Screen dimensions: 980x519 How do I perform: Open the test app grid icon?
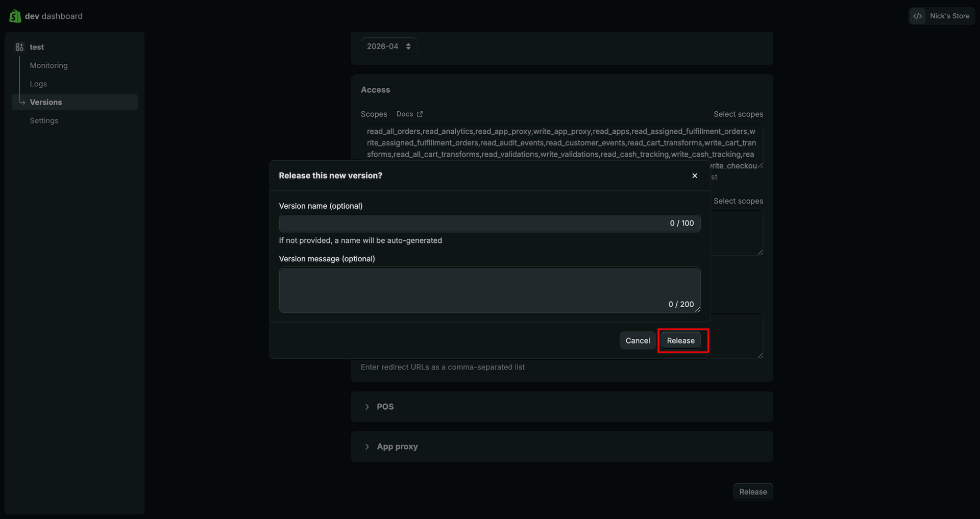pos(19,47)
